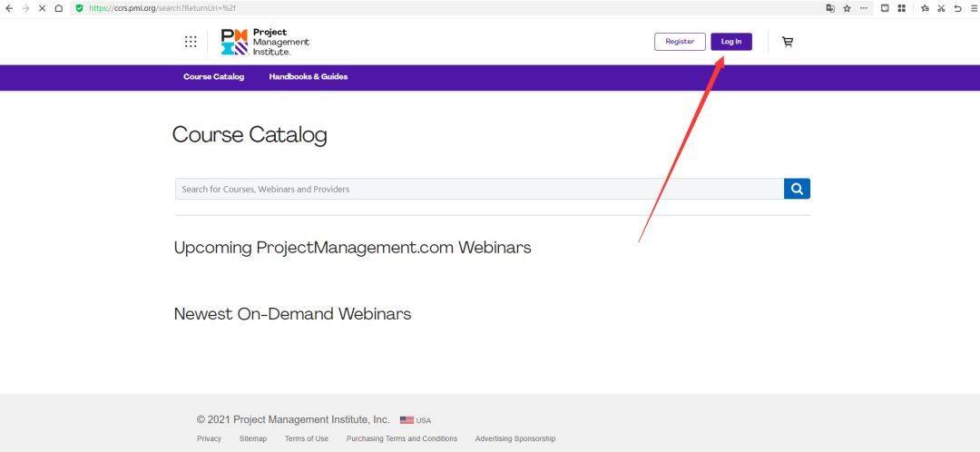
Task: Expand the address bar three-dots options
Action: (x=864, y=8)
